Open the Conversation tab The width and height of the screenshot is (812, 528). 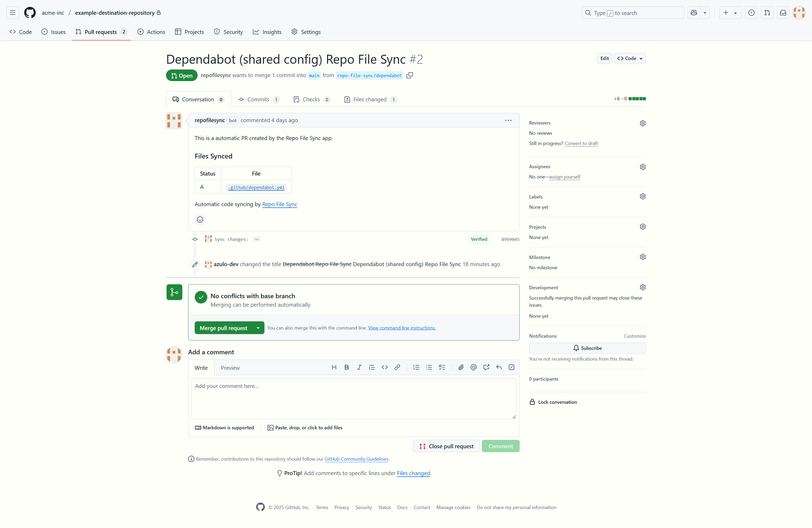click(x=198, y=99)
